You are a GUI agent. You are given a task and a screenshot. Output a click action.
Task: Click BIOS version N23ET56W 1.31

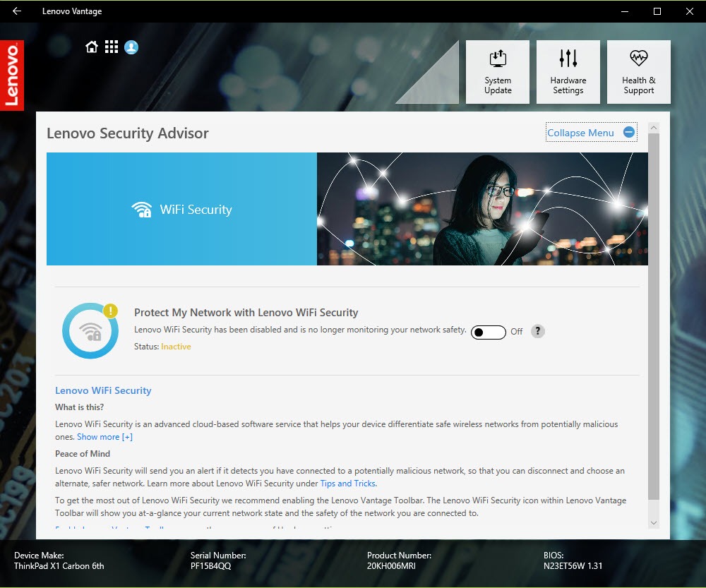[573, 566]
